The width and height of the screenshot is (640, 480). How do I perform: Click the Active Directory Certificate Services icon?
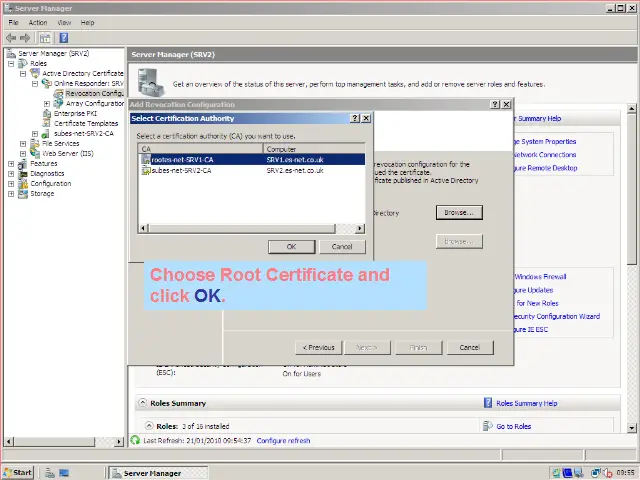(x=35, y=73)
